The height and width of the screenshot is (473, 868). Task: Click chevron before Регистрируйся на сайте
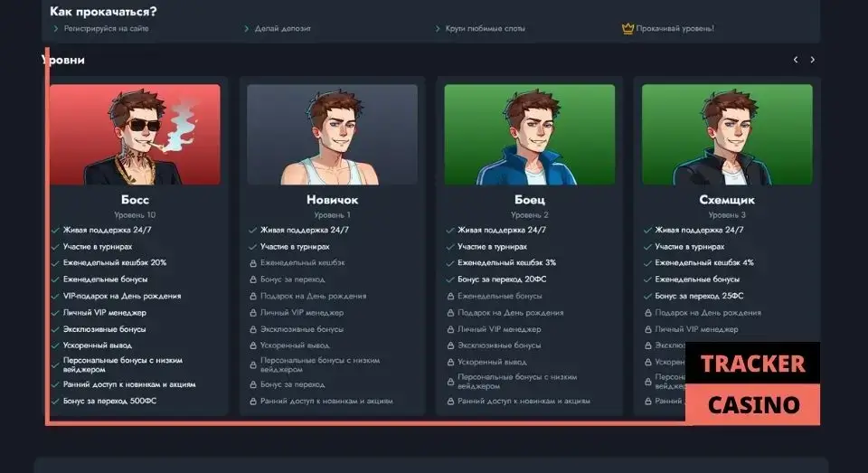[56, 29]
